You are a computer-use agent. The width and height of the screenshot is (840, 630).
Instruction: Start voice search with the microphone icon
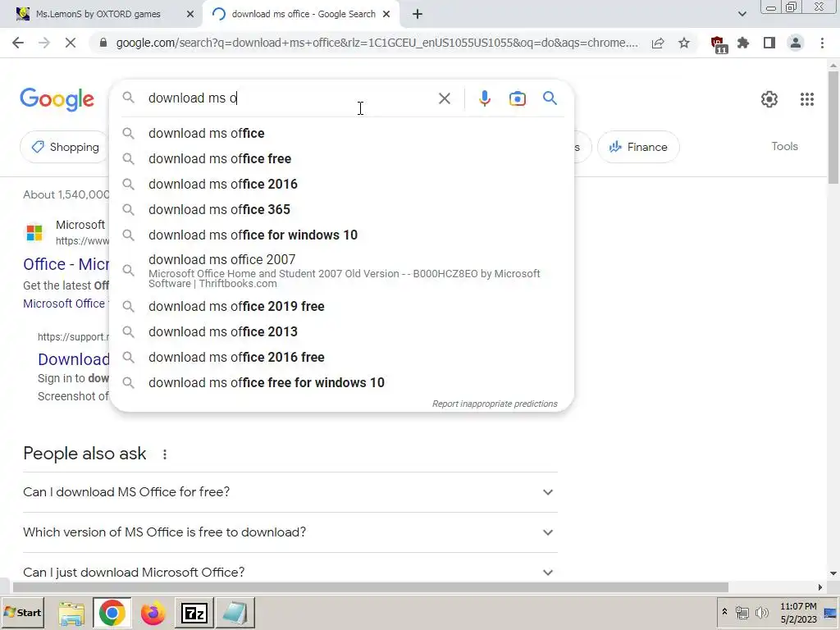[x=484, y=98]
